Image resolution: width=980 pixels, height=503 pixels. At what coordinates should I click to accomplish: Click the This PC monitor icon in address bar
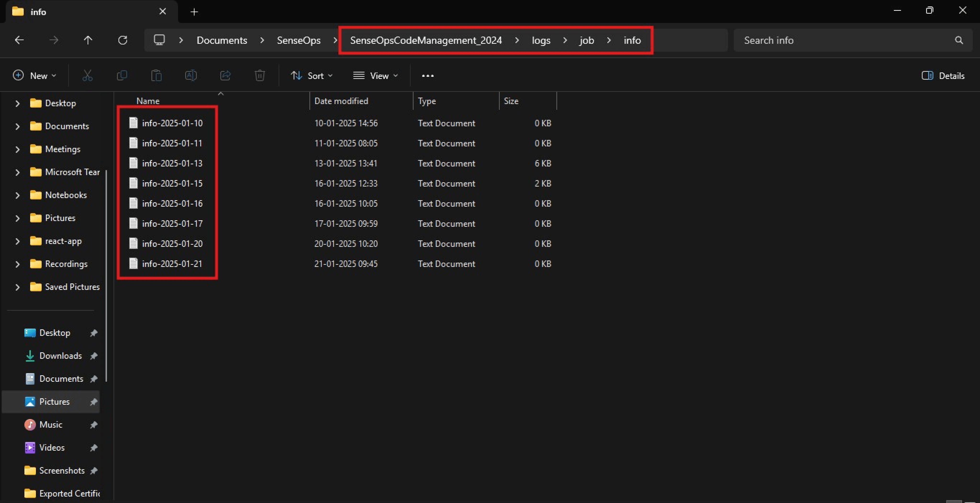tap(159, 40)
